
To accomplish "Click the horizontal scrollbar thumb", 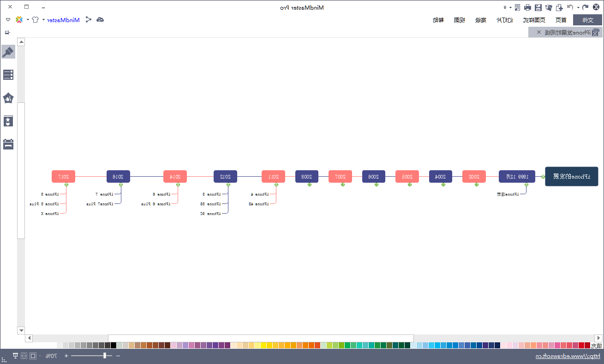I will 261,338.
